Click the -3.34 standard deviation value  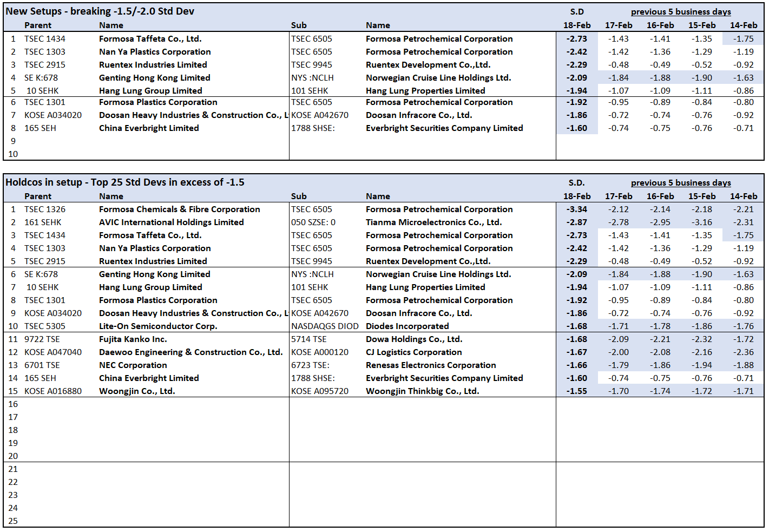tap(576, 209)
